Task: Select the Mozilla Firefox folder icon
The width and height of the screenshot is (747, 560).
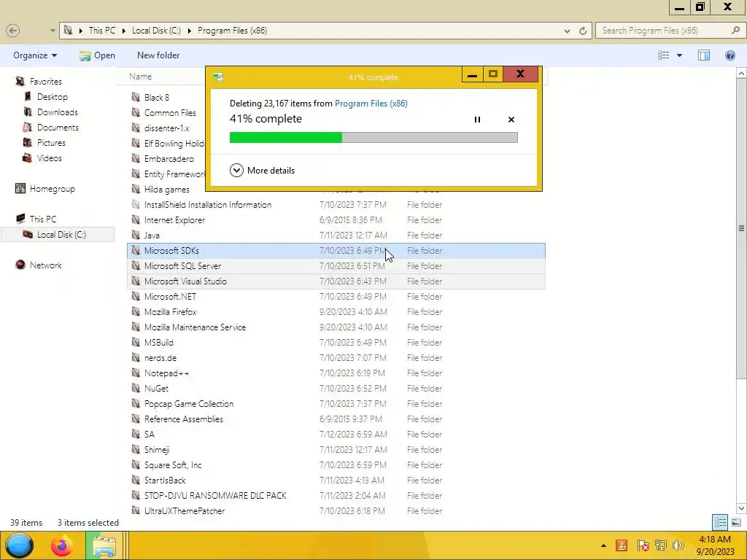Action: coord(136,311)
